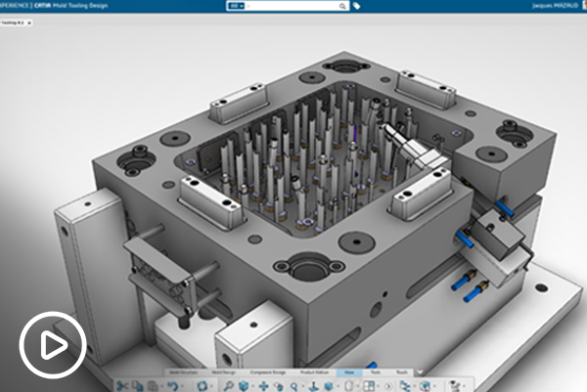Click the Copy icon in bottom toolbar
This screenshot has height=392, width=587.
coord(138,385)
